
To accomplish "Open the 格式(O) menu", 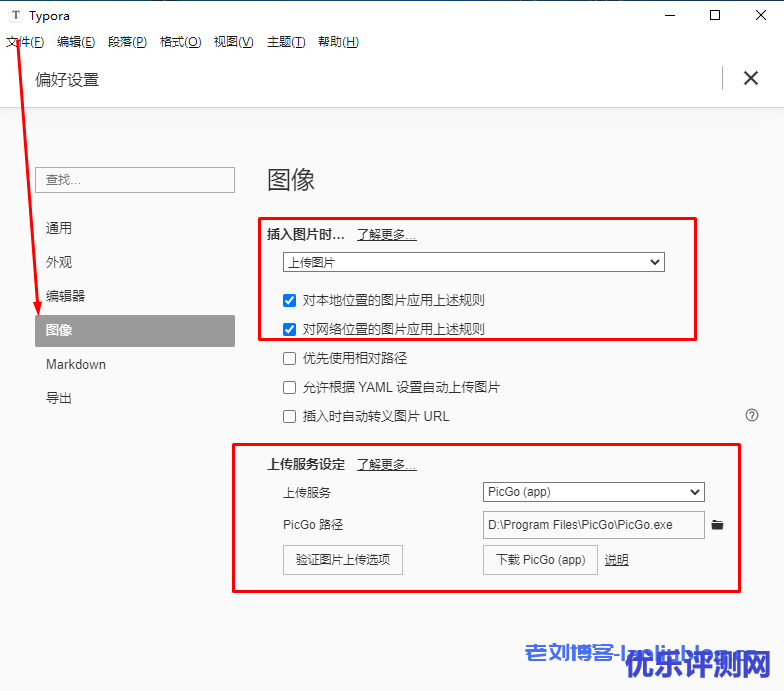I will click(x=180, y=42).
